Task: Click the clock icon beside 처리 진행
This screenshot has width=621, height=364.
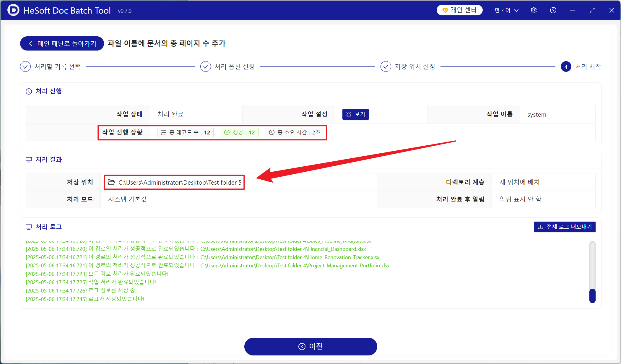Action: 29,91
